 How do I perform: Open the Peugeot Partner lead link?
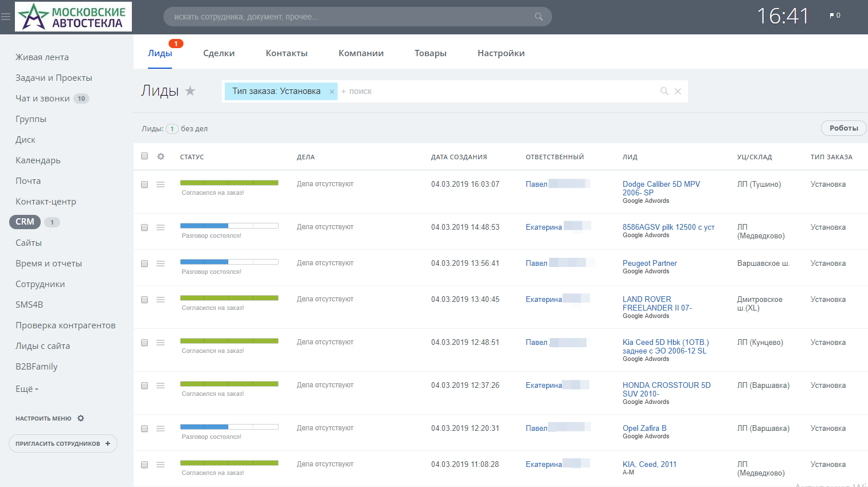[650, 264]
